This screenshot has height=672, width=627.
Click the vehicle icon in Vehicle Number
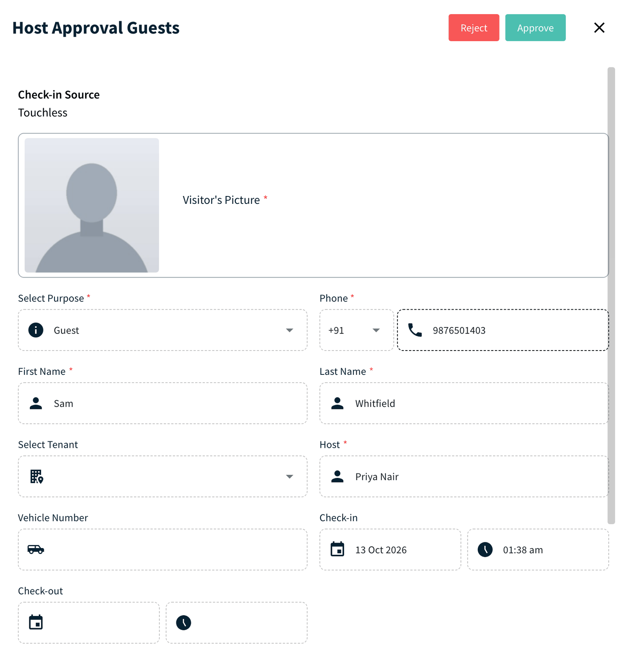click(36, 550)
